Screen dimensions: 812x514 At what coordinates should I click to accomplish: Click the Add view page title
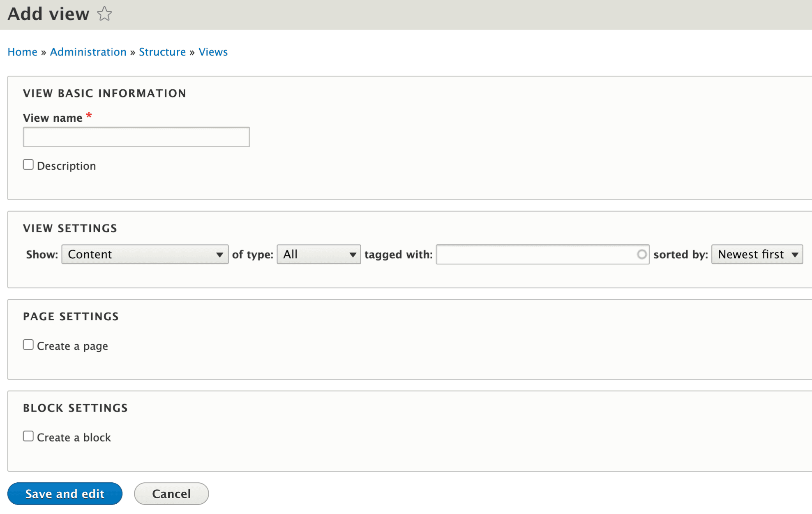[48, 14]
